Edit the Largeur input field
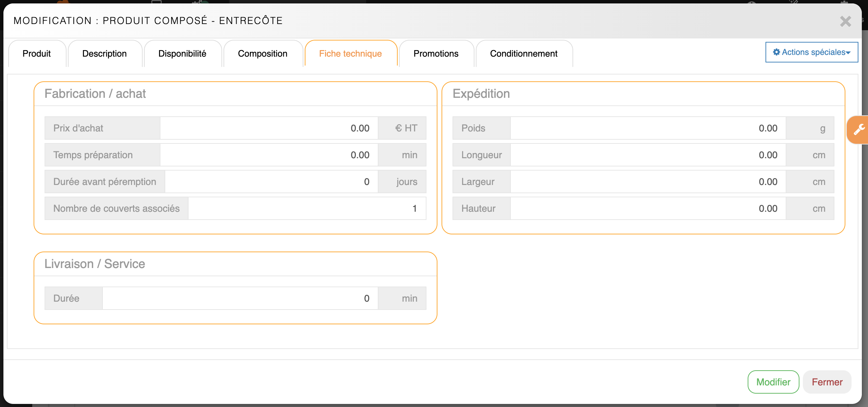This screenshot has height=407, width=868. point(648,182)
